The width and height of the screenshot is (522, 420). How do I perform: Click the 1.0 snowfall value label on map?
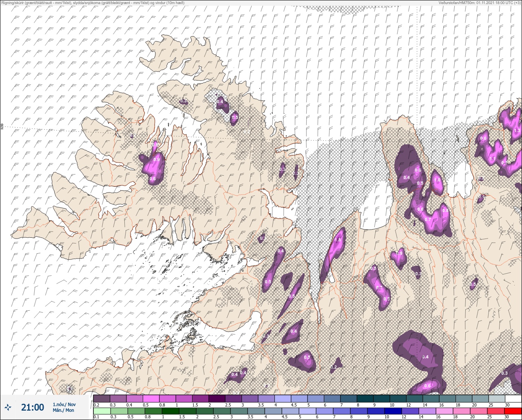pyautogui.click(x=437, y=180)
